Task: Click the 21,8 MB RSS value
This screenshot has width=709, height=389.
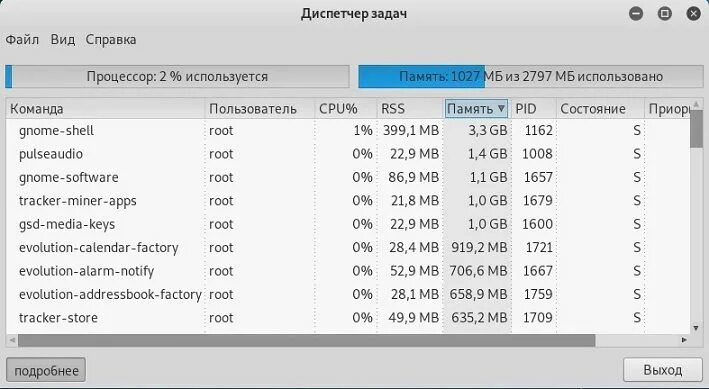Action: pyautogui.click(x=415, y=201)
